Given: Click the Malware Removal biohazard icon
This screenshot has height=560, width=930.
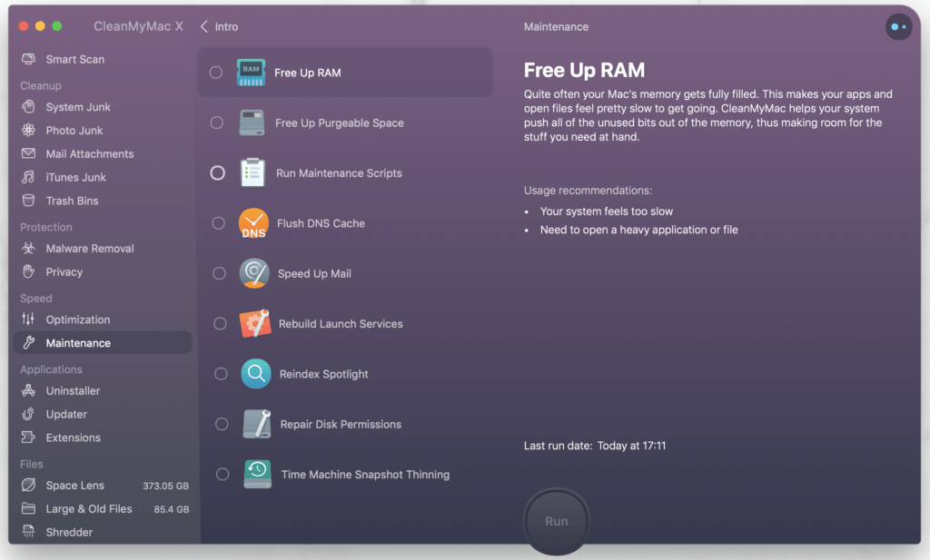Looking at the screenshot, I should pos(28,248).
